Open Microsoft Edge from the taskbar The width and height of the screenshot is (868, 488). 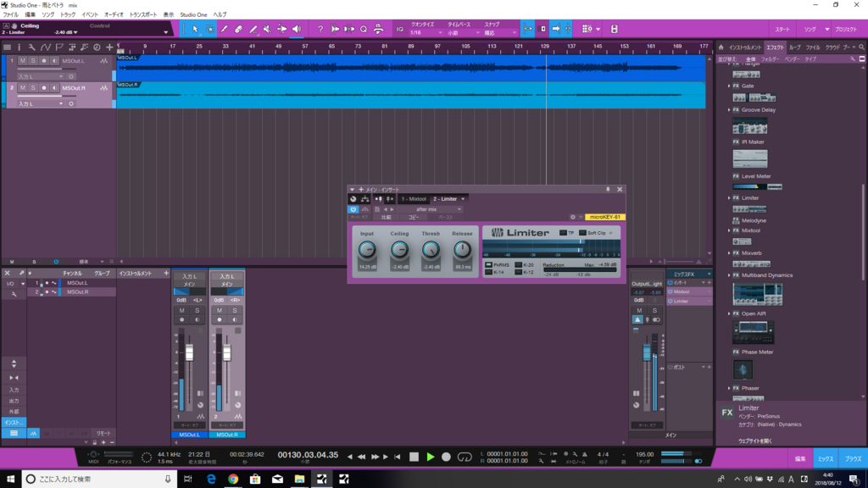tap(211, 480)
